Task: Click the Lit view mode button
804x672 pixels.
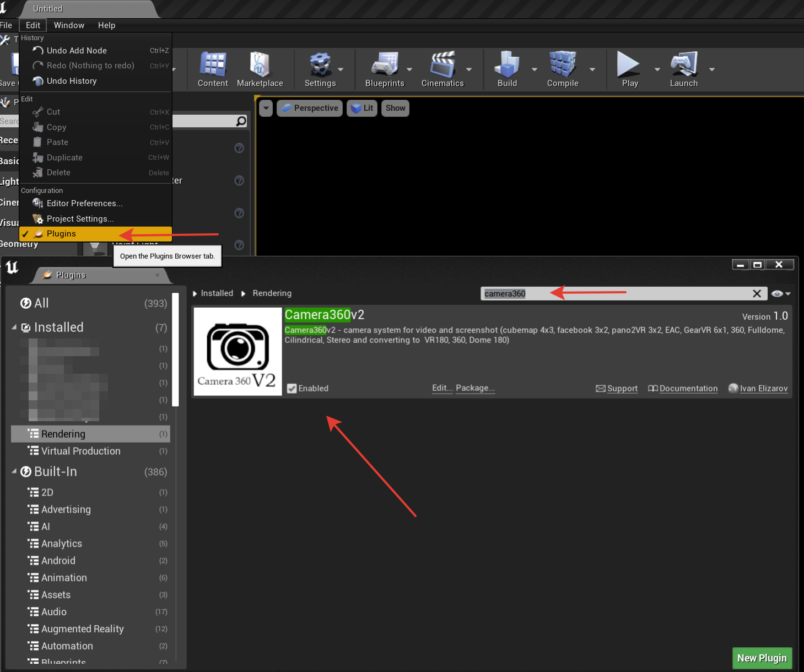Action: tap(362, 108)
